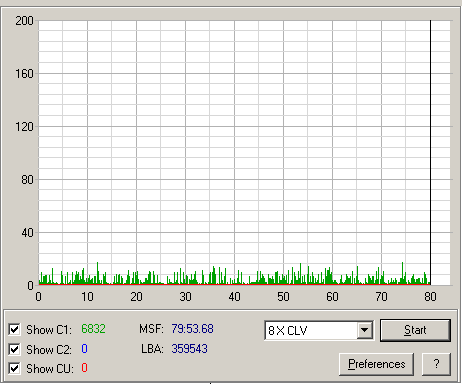Click the 40 label on the horizontal axis
Image resolution: width=462 pixels, height=384 pixels.
click(234, 297)
